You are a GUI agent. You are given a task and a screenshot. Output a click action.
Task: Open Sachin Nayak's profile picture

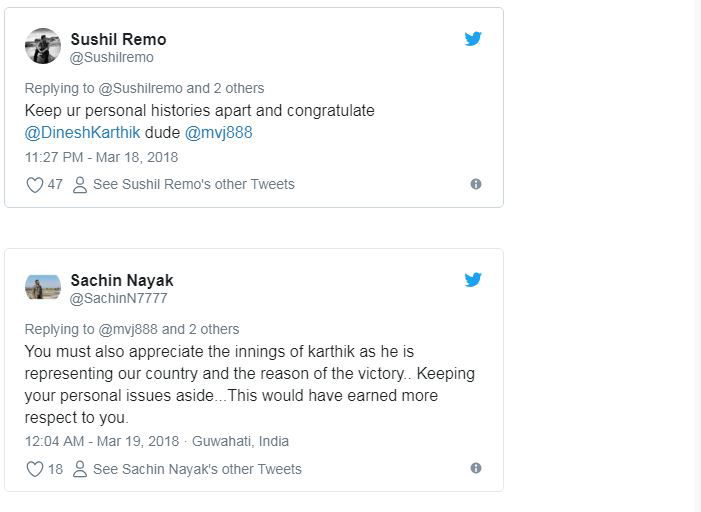point(43,287)
